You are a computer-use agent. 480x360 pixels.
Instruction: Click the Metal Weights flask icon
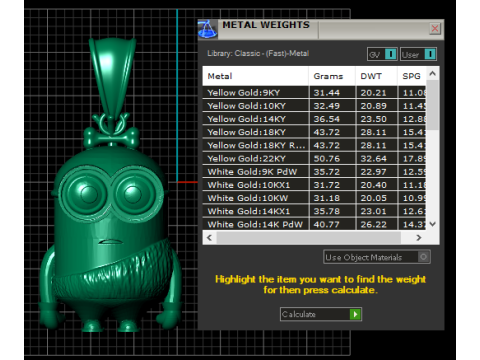pos(207,29)
